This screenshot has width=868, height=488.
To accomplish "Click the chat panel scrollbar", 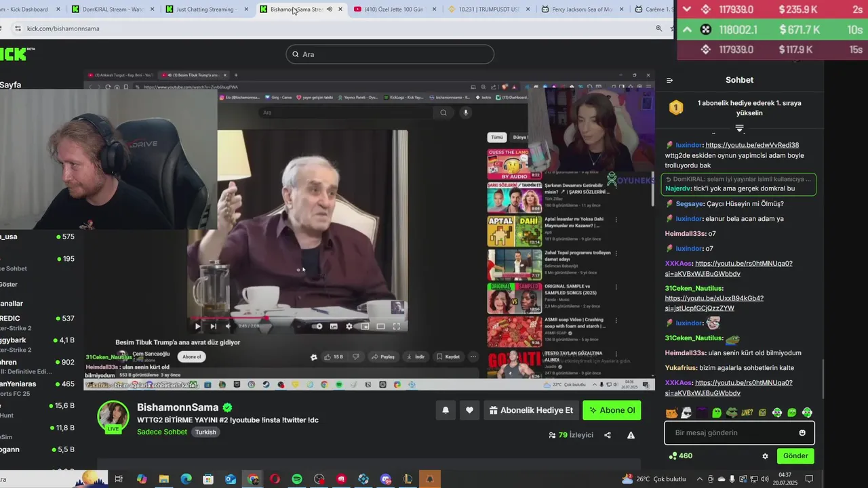I will pos(823,378).
